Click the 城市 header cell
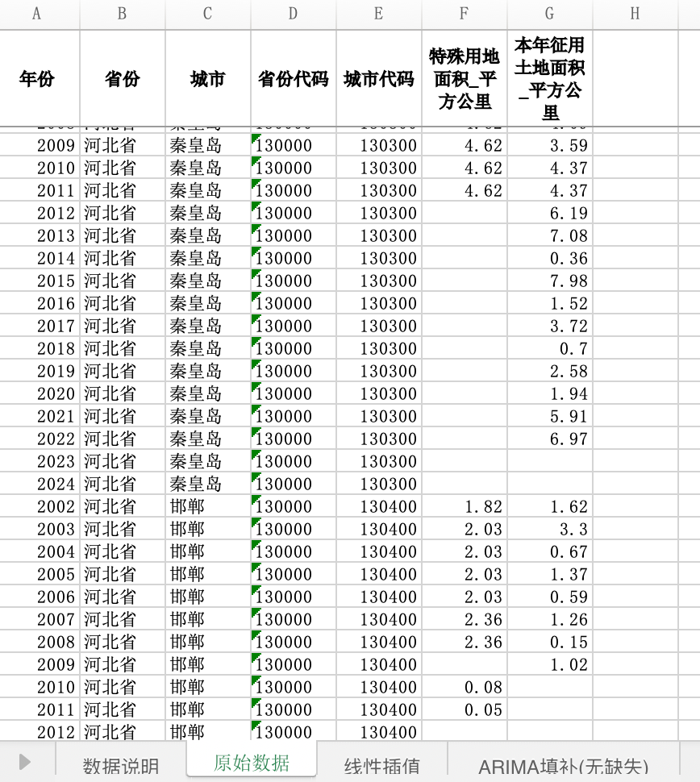Image resolution: width=700 pixels, height=782 pixels. click(207, 78)
